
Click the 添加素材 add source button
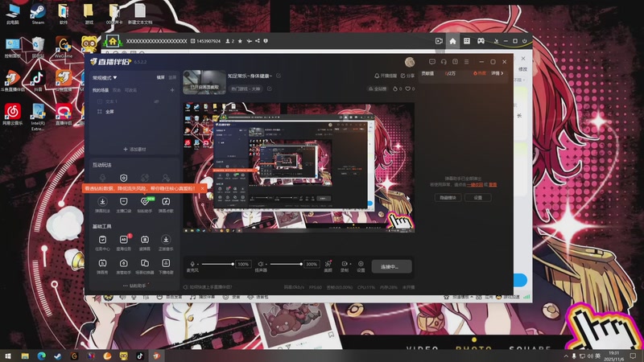tap(134, 150)
